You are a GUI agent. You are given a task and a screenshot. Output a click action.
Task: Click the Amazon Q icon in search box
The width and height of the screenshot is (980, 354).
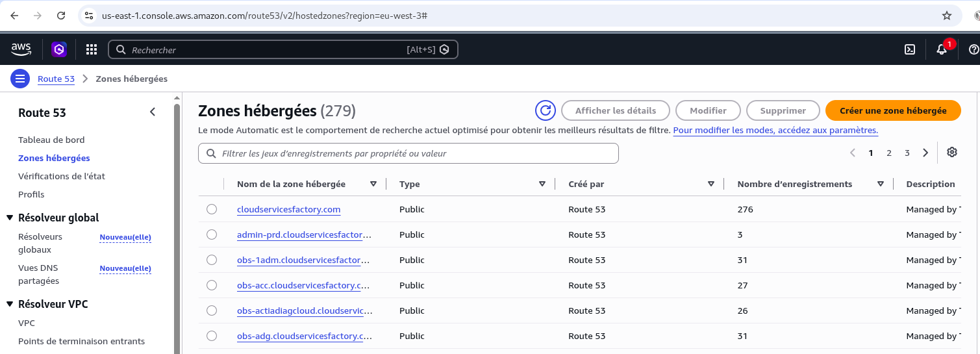[x=445, y=49]
